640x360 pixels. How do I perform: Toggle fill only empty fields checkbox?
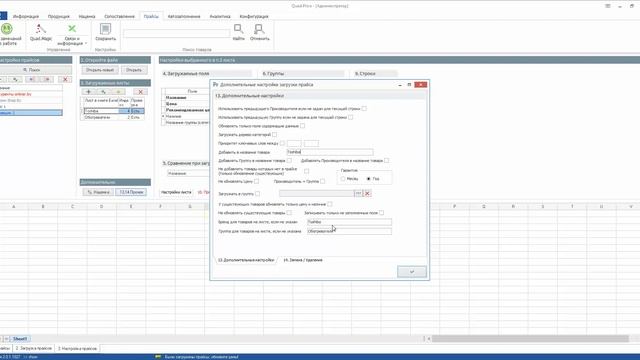click(x=381, y=213)
